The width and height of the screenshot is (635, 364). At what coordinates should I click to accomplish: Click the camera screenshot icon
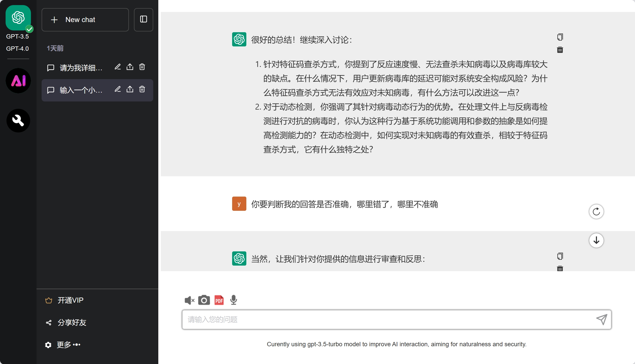point(204,300)
